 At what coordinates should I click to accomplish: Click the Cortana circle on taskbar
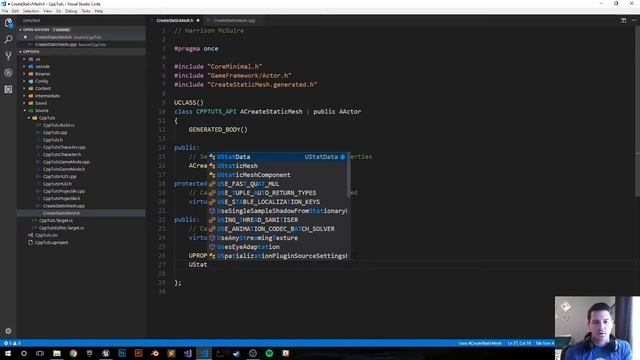[x=24, y=353]
